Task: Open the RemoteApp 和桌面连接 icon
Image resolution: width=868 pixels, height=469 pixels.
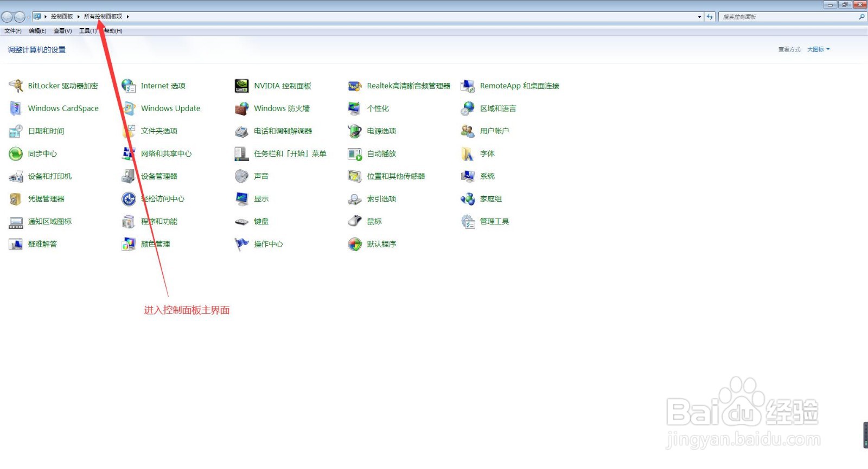Action: click(x=468, y=86)
